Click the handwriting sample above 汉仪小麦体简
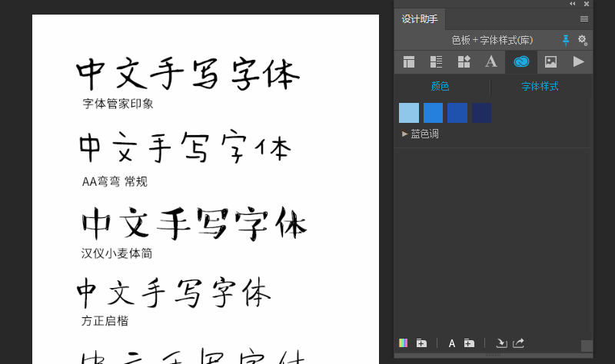 [194, 224]
